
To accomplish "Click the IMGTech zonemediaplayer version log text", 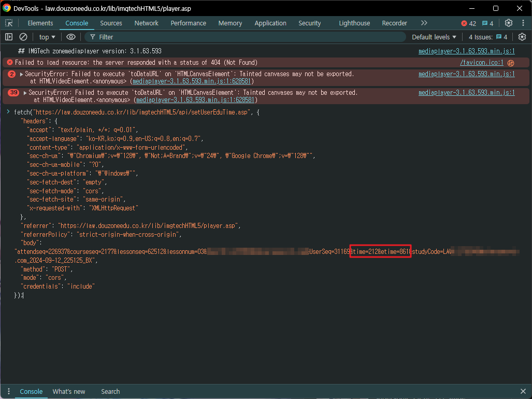I will pos(90,51).
